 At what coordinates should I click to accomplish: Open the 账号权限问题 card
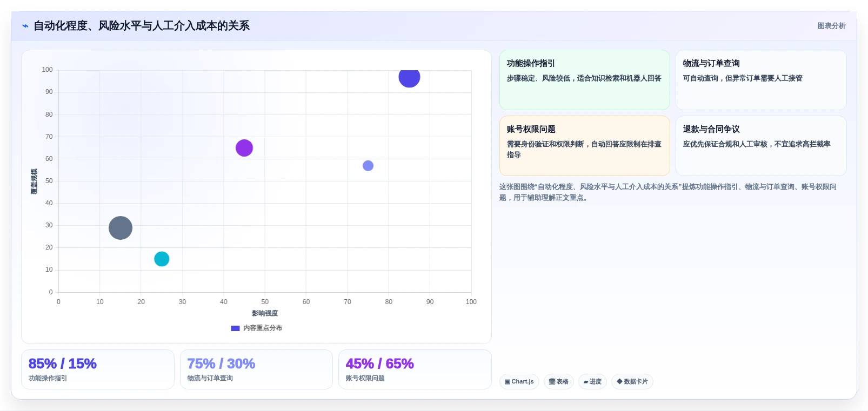(x=584, y=146)
